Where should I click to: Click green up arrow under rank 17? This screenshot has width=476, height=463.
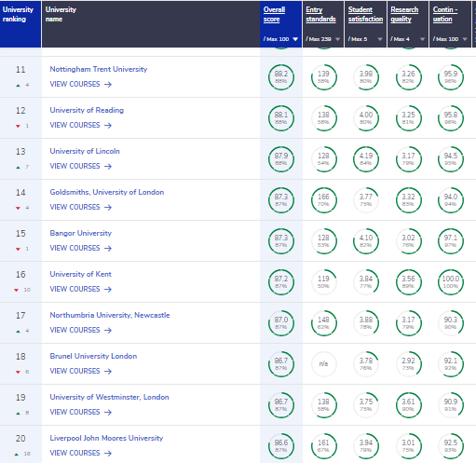point(18,331)
